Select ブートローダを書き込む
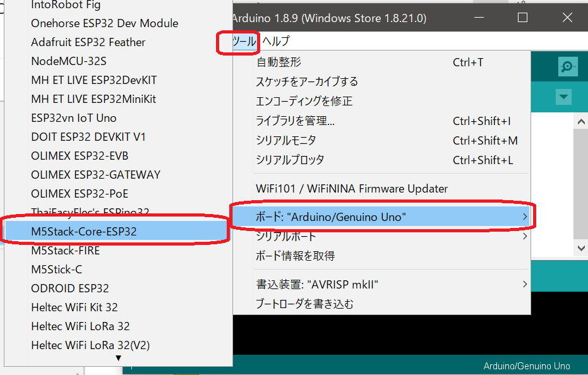Screen dimensions: 588x375 381,304
